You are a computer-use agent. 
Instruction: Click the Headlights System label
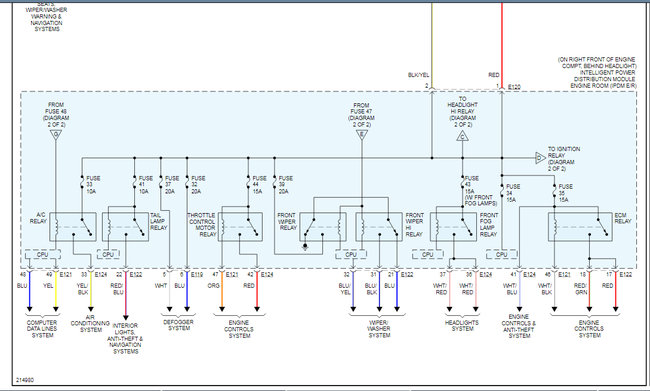pyautogui.click(x=462, y=325)
